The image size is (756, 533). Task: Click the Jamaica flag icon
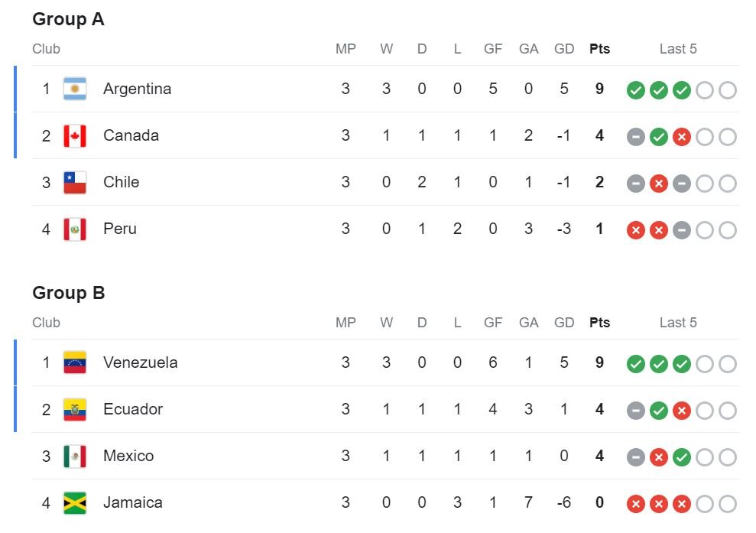pyautogui.click(x=75, y=502)
